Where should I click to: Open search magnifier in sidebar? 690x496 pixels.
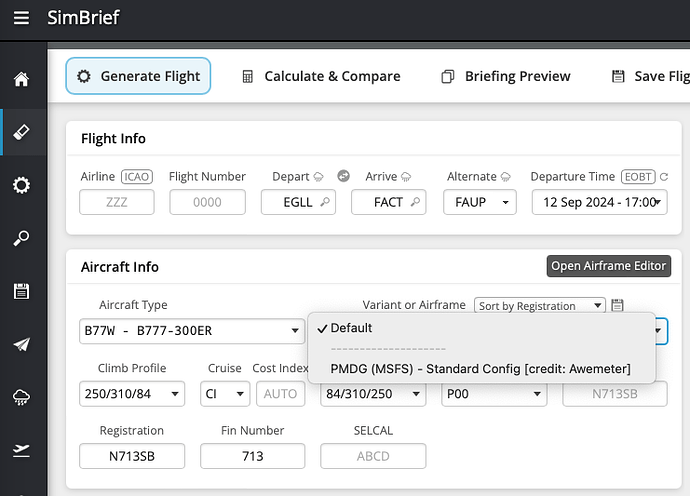coord(21,238)
